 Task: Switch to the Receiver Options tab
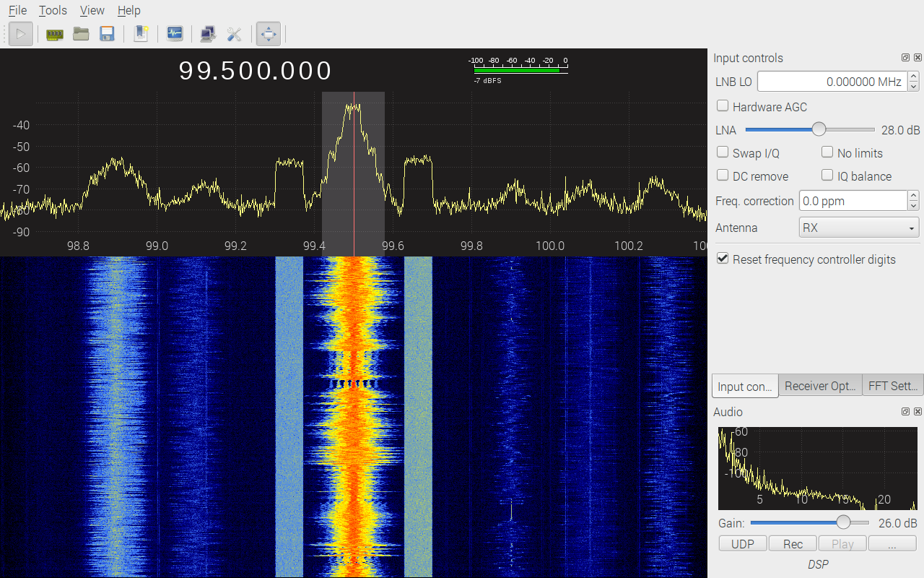pyautogui.click(x=821, y=386)
